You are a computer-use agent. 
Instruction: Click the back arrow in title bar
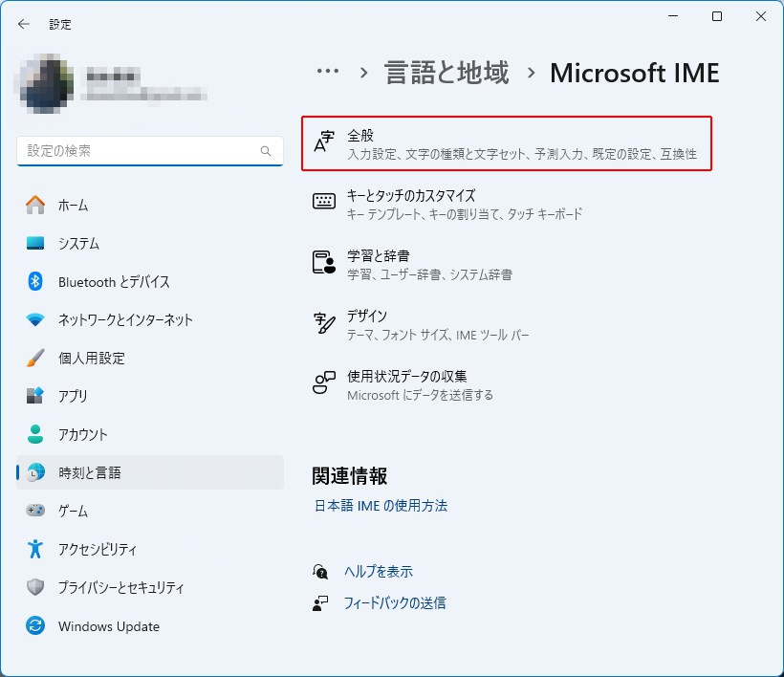(x=24, y=24)
